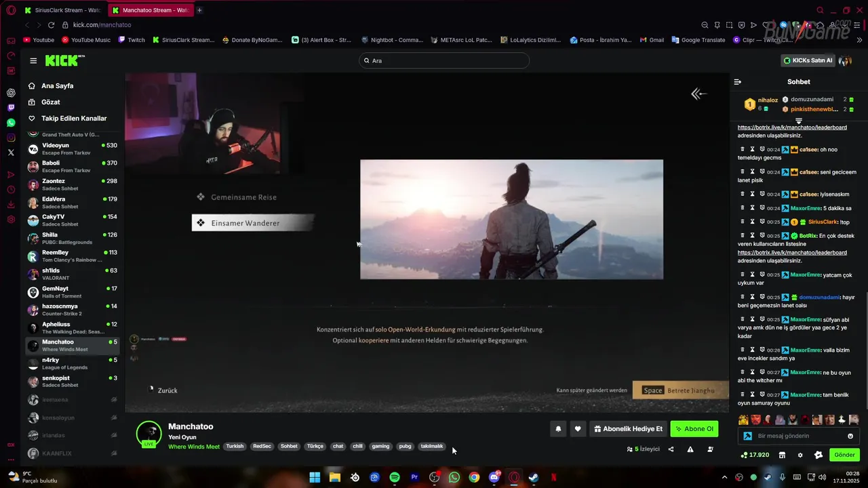This screenshot has height=488, width=868.
Task: Expand hidden system tray icons
Action: click(x=724, y=477)
